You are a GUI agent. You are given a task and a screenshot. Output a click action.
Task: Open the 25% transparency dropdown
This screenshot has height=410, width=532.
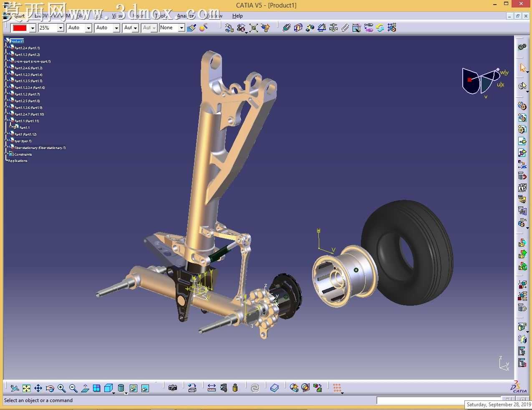tap(61, 28)
